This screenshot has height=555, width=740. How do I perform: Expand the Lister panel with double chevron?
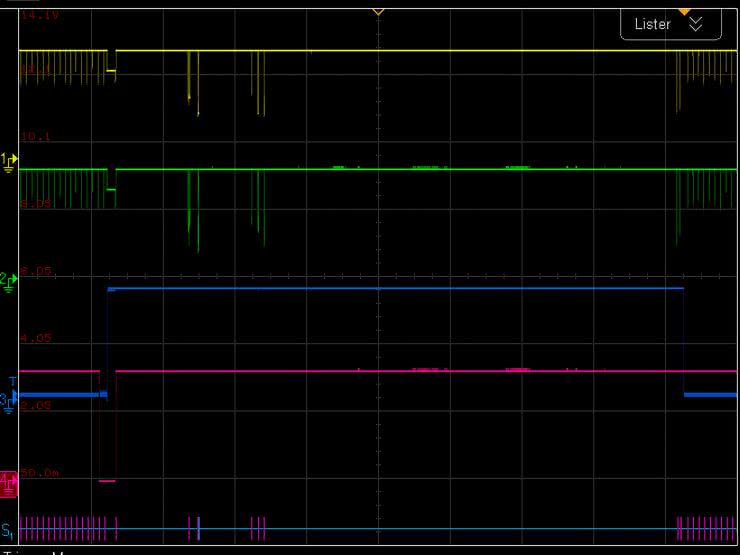697,24
